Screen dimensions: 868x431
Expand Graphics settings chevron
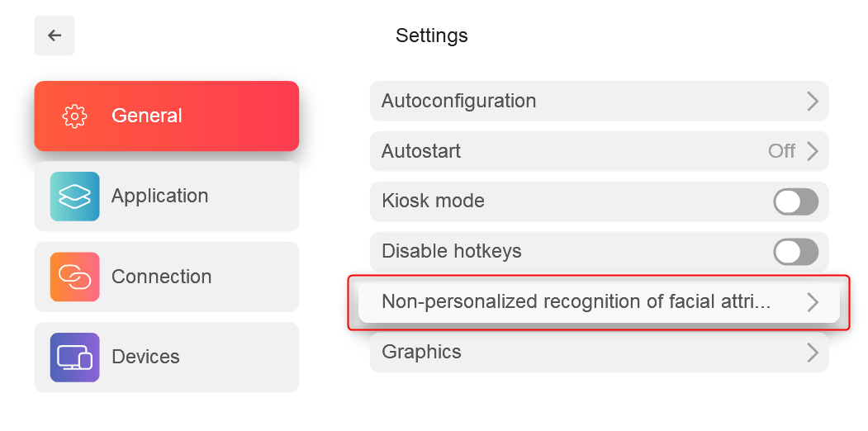click(x=812, y=352)
